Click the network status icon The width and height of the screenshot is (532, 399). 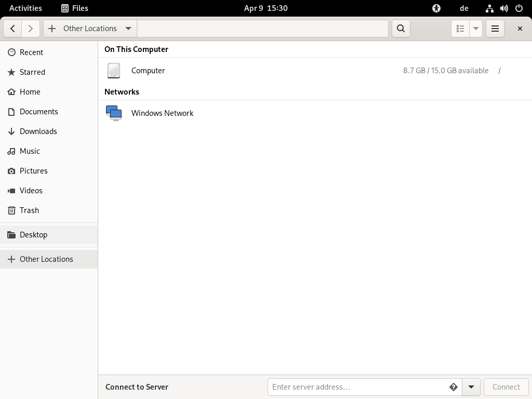(489, 8)
